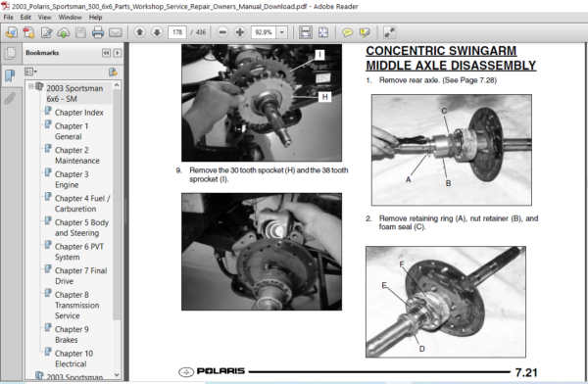The width and height of the screenshot is (588, 384).
Task: Click the page number input field
Action: coord(177,32)
